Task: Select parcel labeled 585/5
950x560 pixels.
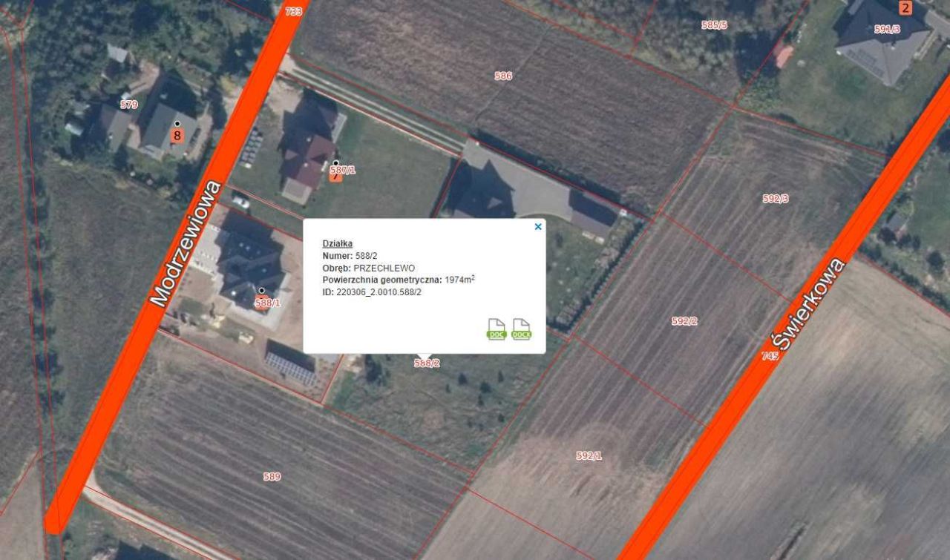Action: pos(714,24)
